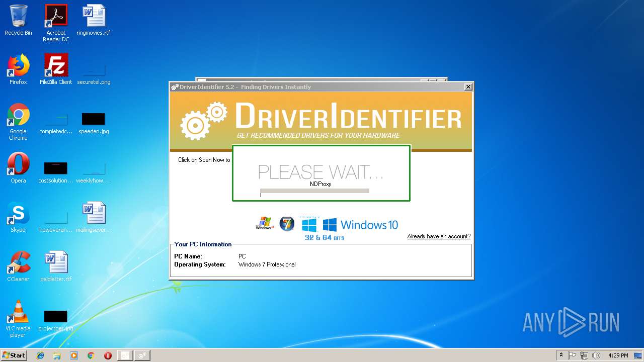Viewport: 644px width, 362px height.
Task: Click the Windows 10 logo
Action: click(360, 225)
